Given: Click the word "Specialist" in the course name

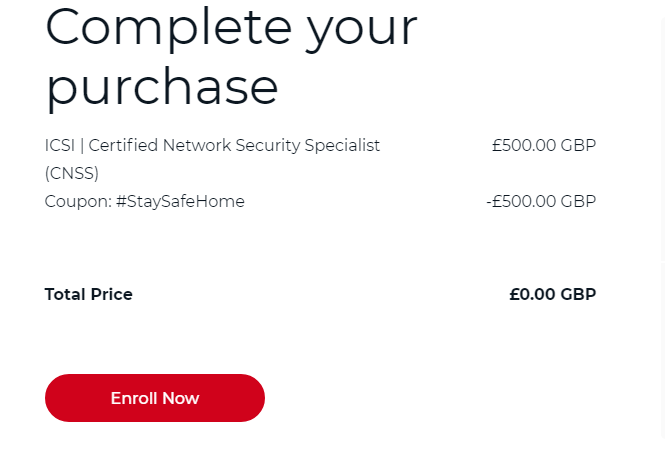Looking at the screenshot, I should (343, 145).
